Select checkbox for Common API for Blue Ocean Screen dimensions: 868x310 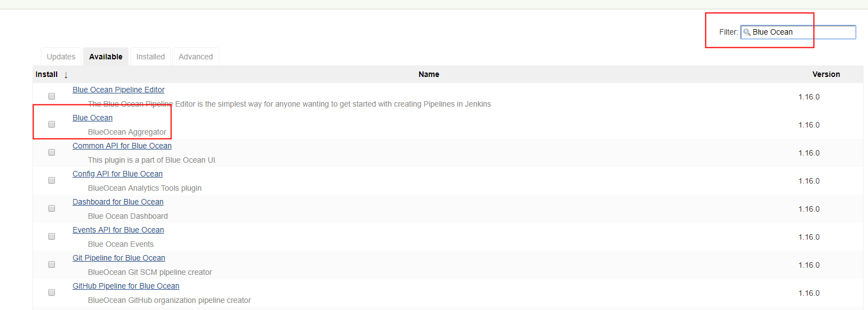[x=52, y=152]
